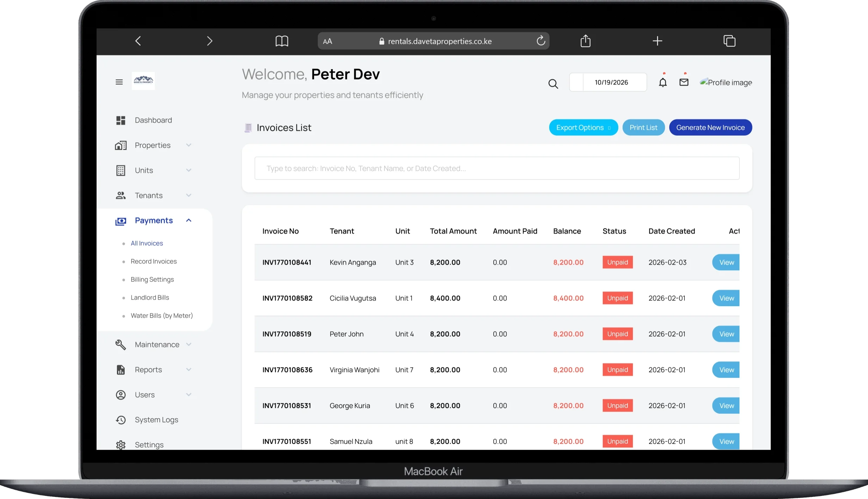This screenshot has height=499, width=868.
Task: Click the Properties building icon
Action: (121, 145)
